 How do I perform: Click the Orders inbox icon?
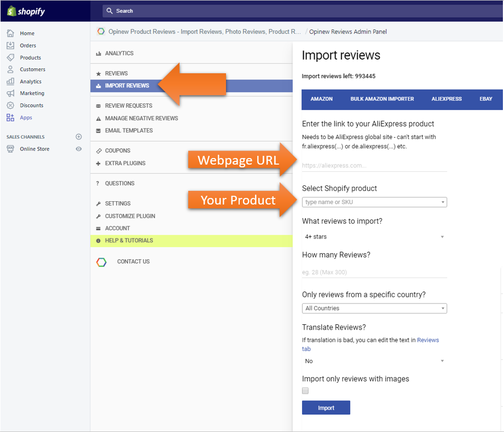click(10, 45)
